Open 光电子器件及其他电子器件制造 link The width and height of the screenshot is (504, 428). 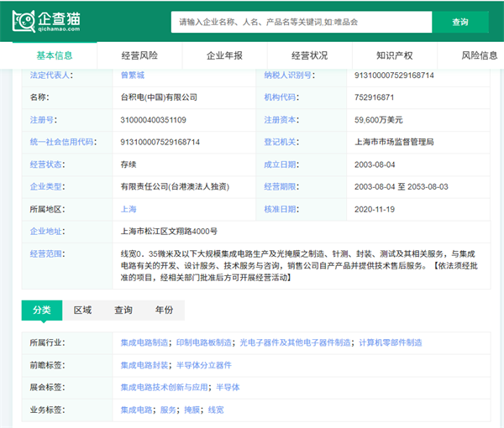point(295,342)
